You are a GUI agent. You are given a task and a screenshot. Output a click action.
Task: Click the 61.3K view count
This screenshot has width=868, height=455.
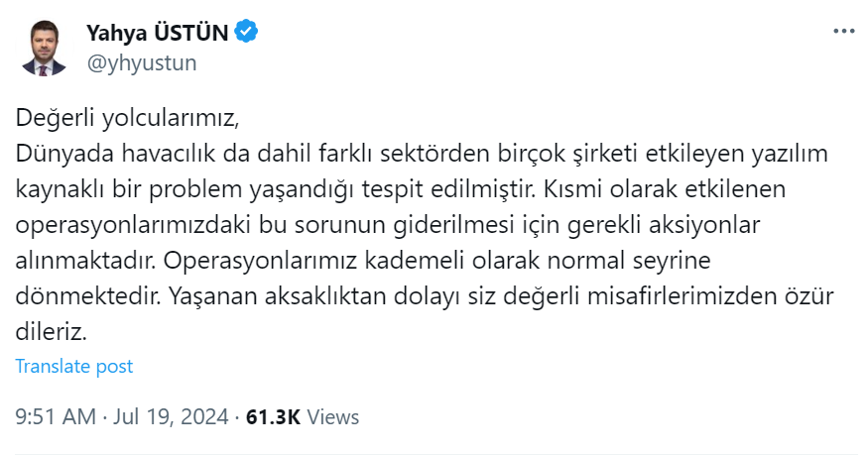[273, 416]
